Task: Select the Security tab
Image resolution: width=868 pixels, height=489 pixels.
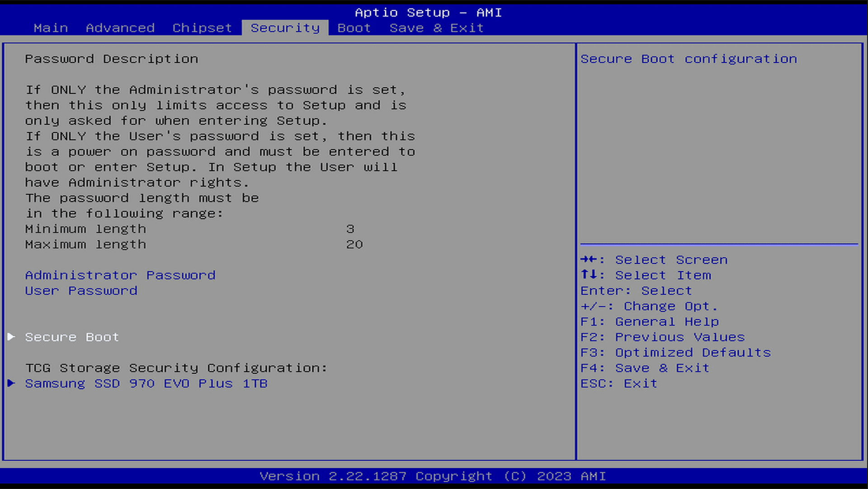Action: click(x=285, y=28)
